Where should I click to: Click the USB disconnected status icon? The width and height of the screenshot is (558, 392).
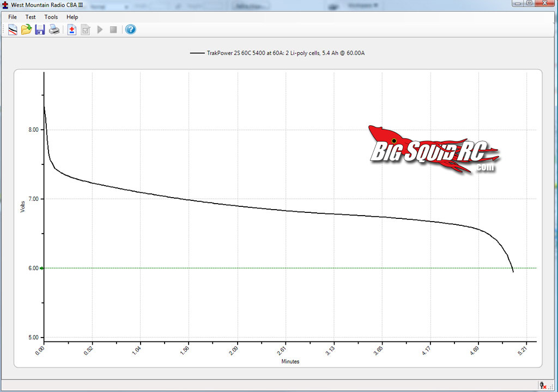coord(543,385)
